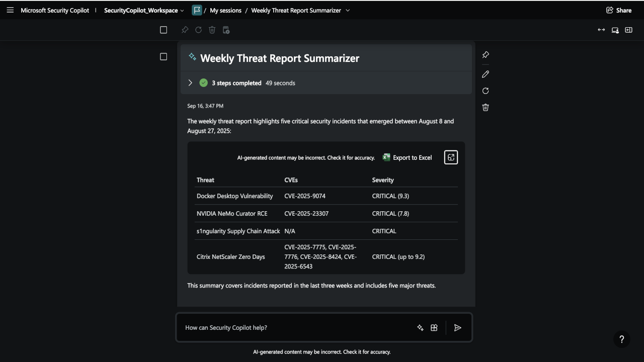
Task: Select s1ngularity Supply Chain Attack cell
Action: pyautogui.click(x=238, y=231)
